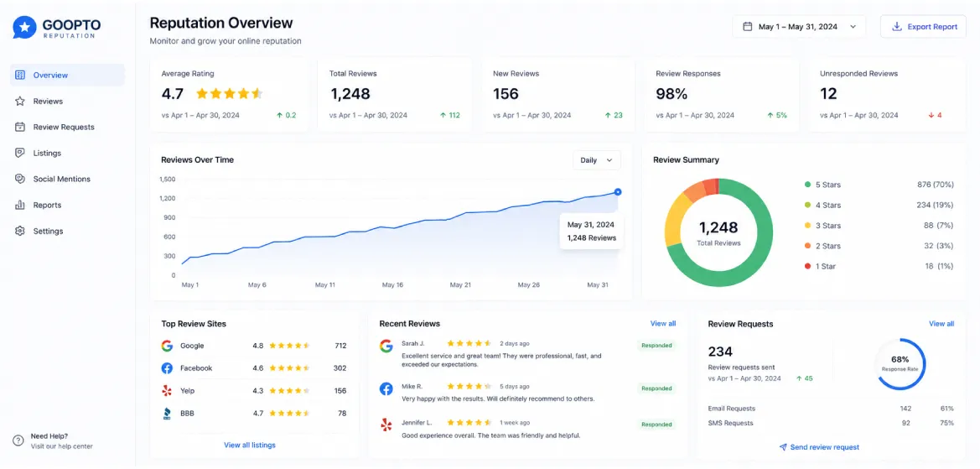Click the Need Help question mark icon
The width and height of the screenshot is (980, 469).
(18, 440)
